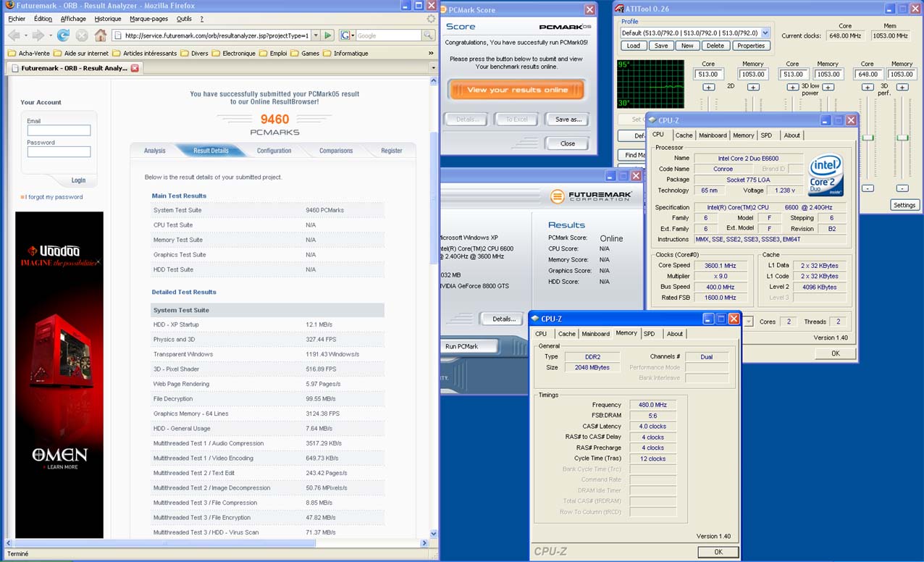Switch to the Comparisons tab

coord(336,151)
